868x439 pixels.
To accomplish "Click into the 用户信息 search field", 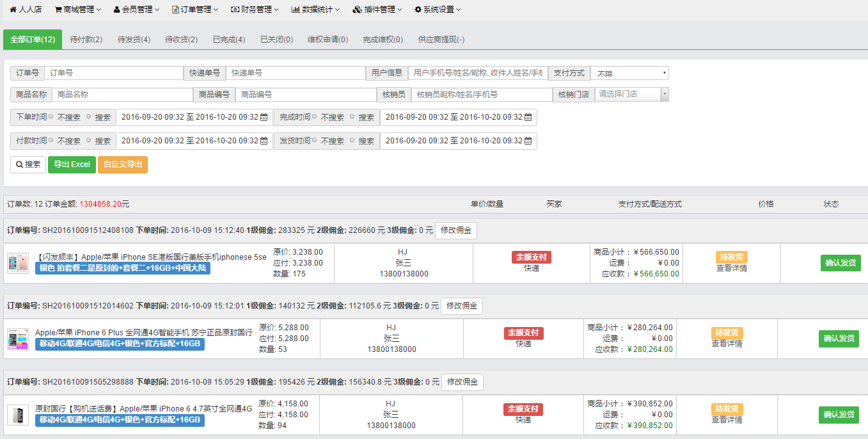I will (x=478, y=74).
